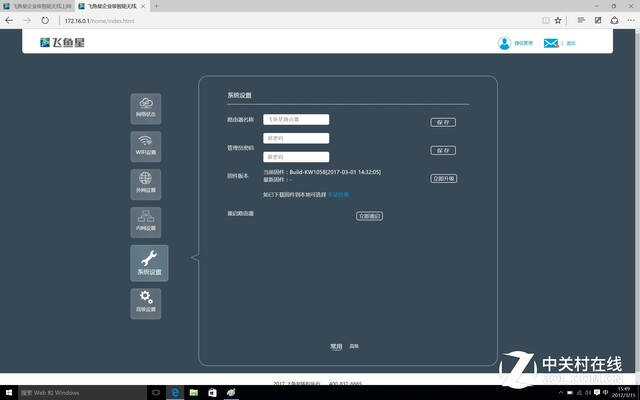Open the LAN settings topology icon
Screen dimensions: 640x400
[146, 222]
